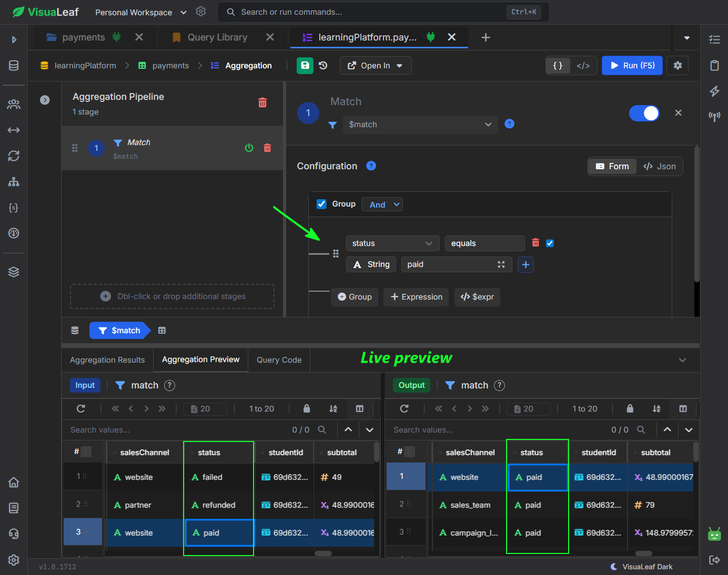Open the schema hierarchy icon in sidebar

pos(14,182)
